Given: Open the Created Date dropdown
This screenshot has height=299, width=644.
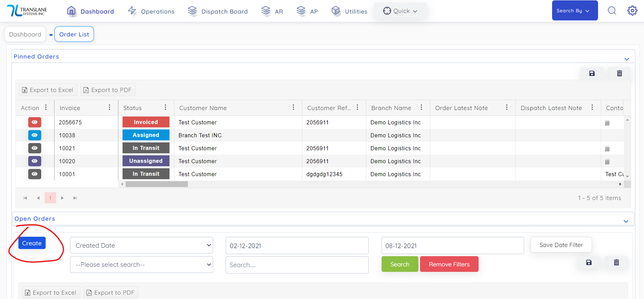Looking at the screenshot, I should click(x=142, y=245).
